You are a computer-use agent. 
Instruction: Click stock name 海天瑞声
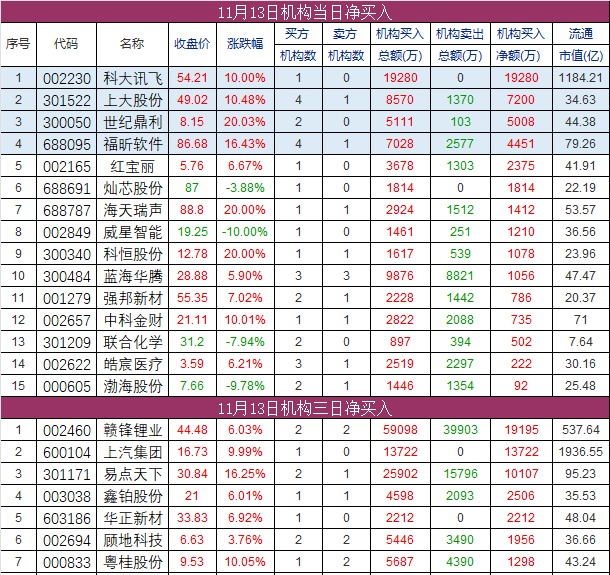pos(133,210)
